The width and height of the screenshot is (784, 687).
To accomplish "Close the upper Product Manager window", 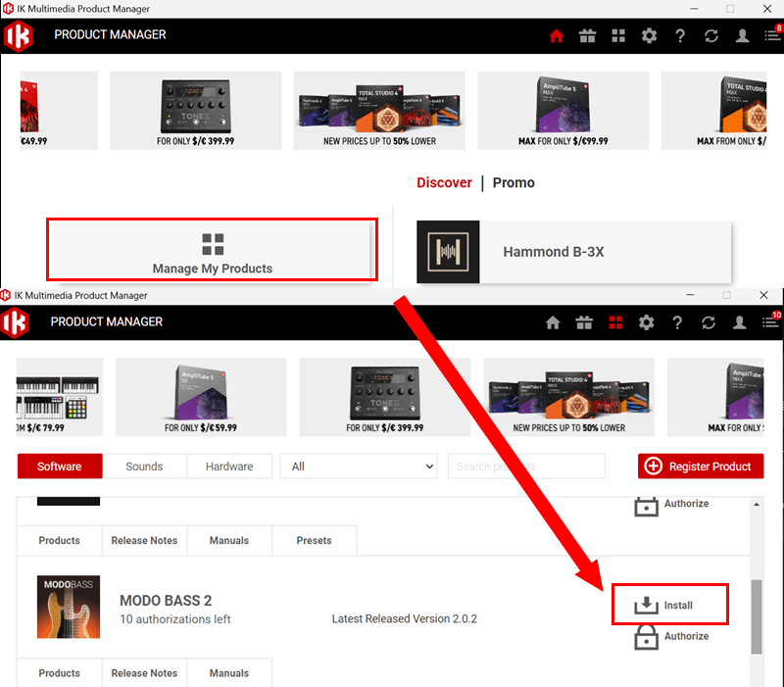I will point(767,9).
